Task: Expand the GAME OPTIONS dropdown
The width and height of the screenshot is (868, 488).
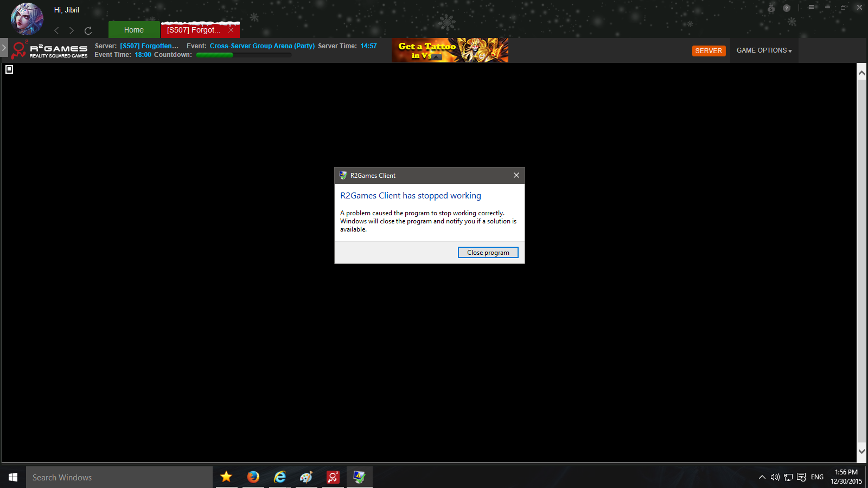Action: pos(764,50)
